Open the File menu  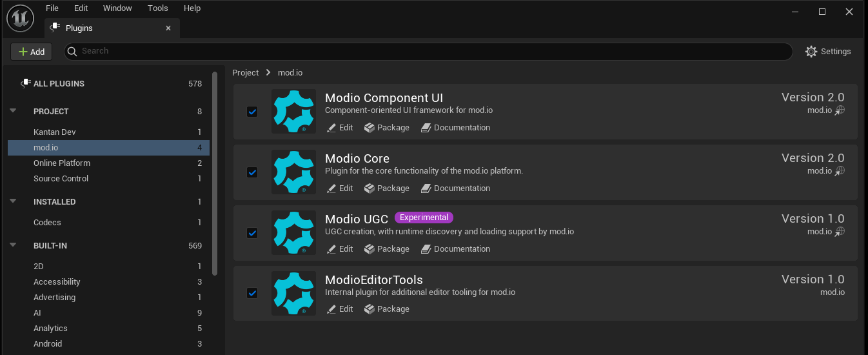pos(52,8)
